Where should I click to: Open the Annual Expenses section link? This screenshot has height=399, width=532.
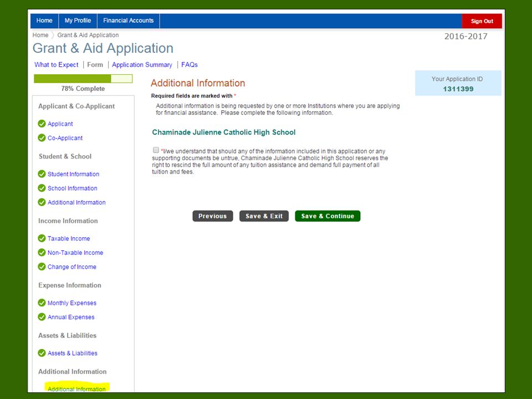(x=71, y=317)
